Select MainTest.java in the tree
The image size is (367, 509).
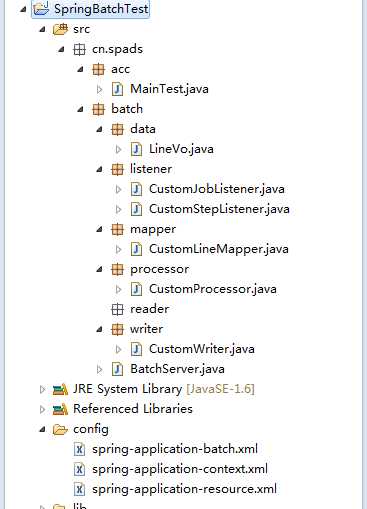click(169, 89)
